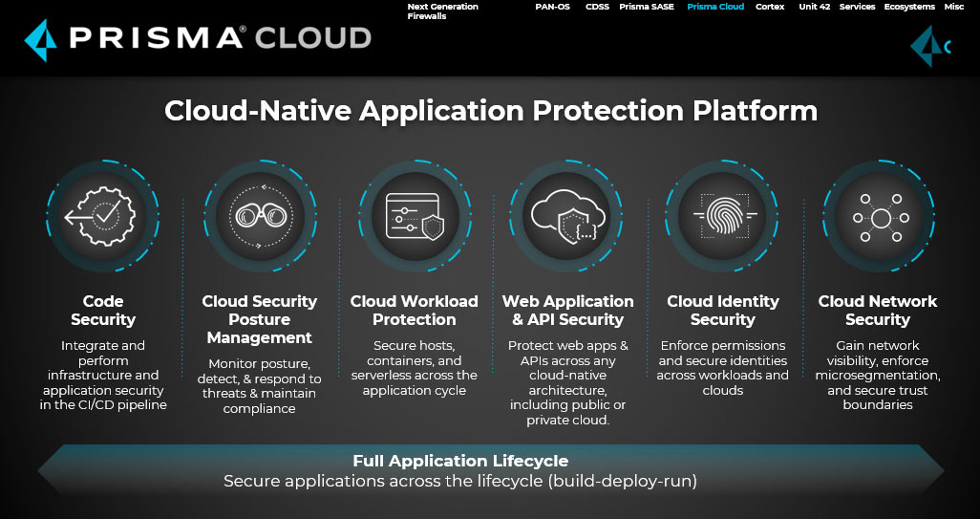The image size is (980, 519).
Task: Click the PRISMA CLOUD wordmark text
Action: [x=220, y=38]
